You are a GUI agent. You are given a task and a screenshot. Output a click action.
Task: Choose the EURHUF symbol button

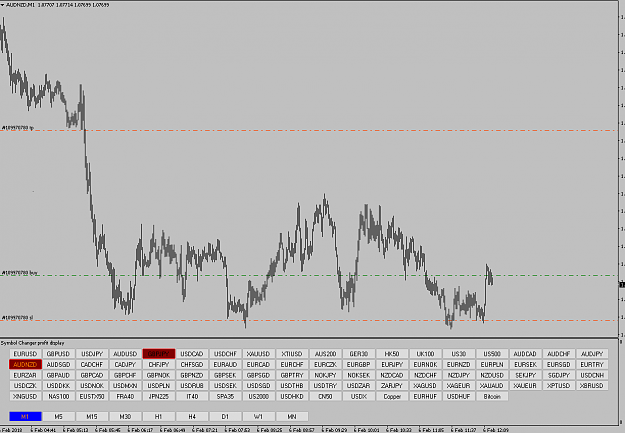[425, 396]
